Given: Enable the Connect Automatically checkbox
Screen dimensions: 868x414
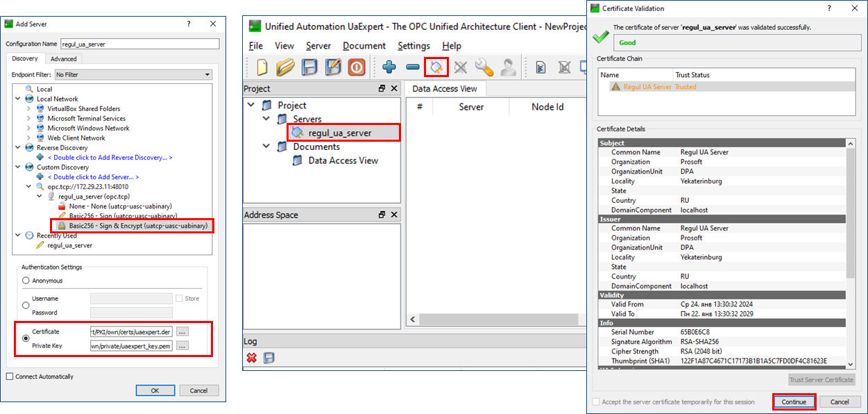Looking at the screenshot, I should pos(10,376).
